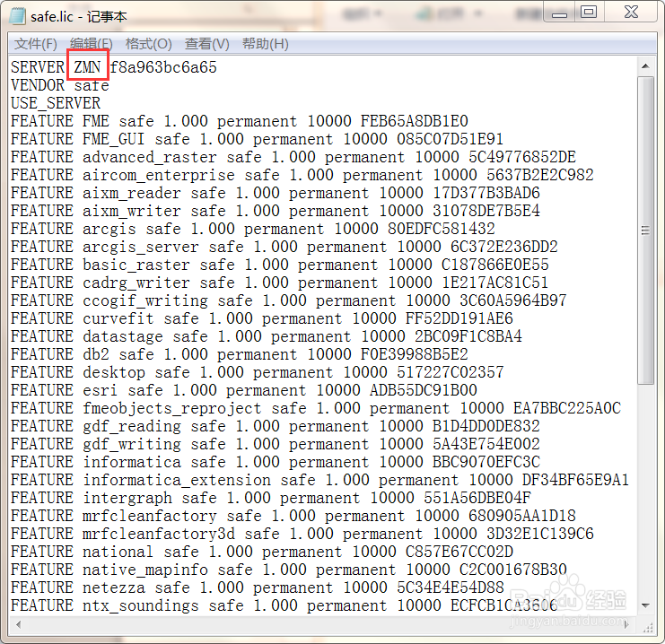Click 'permanent' on the curvefit line
This screenshot has height=644, width=665.
(x=302, y=318)
